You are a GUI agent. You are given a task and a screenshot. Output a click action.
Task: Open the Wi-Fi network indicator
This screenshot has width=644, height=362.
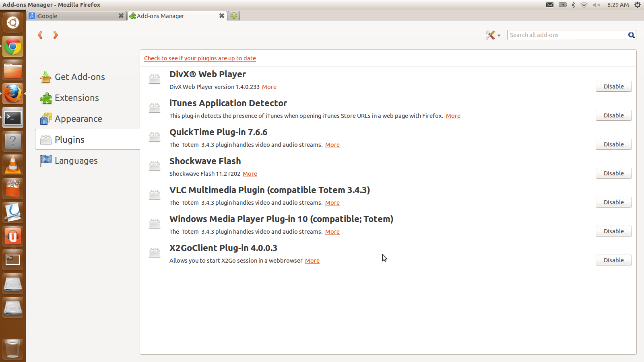pos(584,5)
